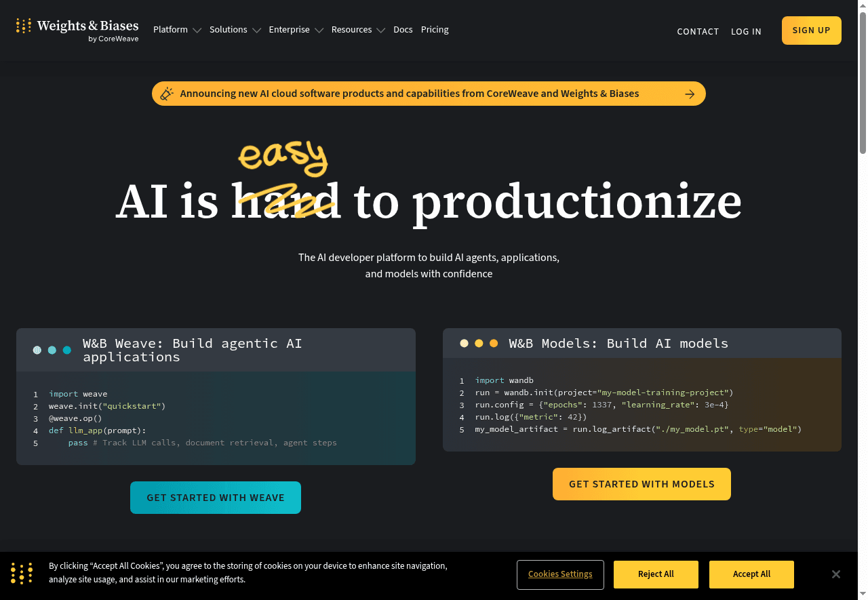This screenshot has width=868, height=600.
Task: Open the Resources dropdown chevron
Action: (x=380, y=31)
